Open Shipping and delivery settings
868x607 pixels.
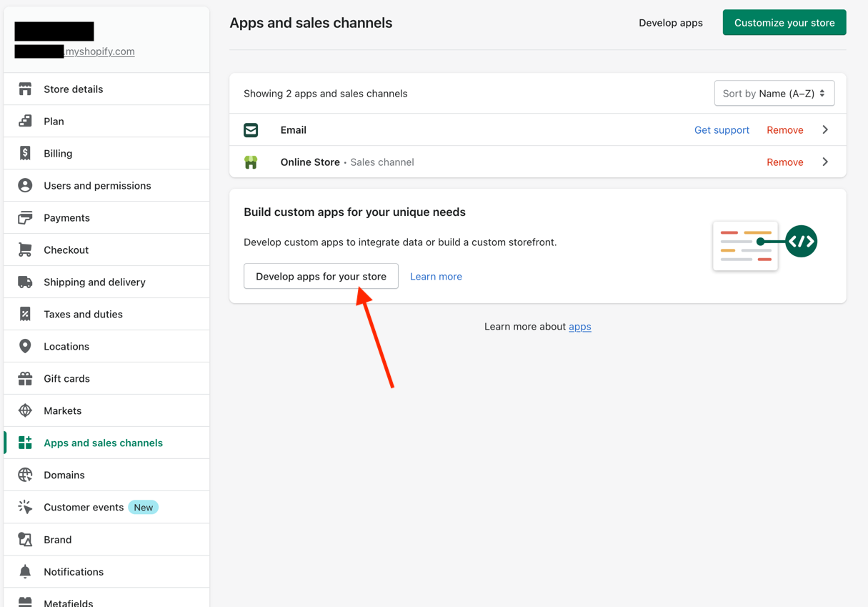click(x=107, y=282)
